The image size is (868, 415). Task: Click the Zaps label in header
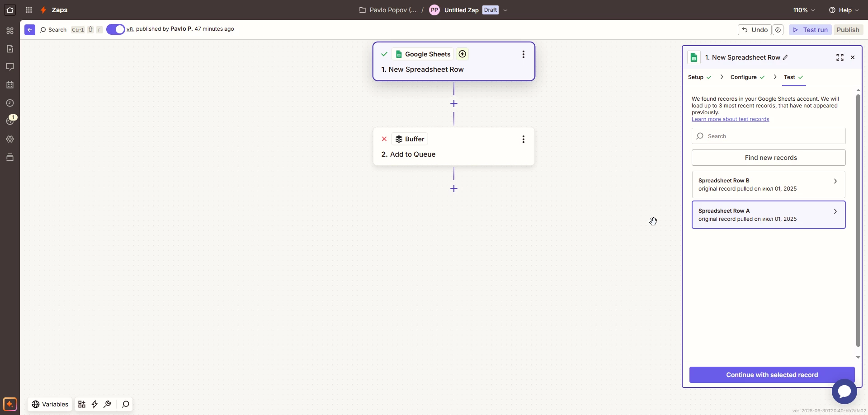coord(60,10)
